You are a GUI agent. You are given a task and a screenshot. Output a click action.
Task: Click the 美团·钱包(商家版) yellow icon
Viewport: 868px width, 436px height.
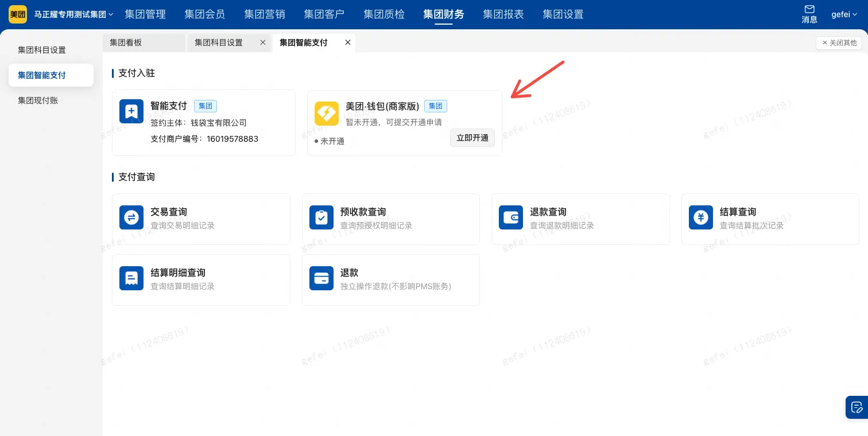pyautogui.click(x=327, y=114)
